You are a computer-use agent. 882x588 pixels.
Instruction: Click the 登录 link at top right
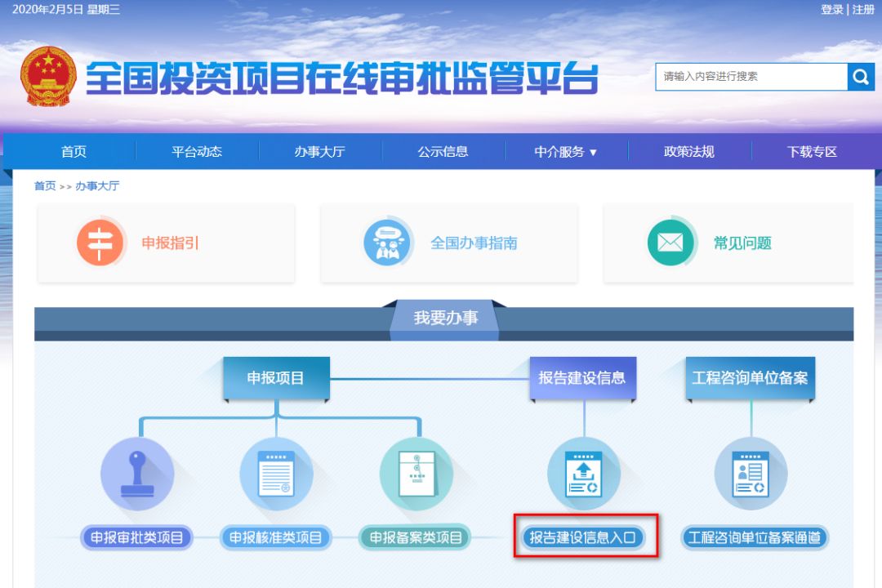click(x=832, y=10)
